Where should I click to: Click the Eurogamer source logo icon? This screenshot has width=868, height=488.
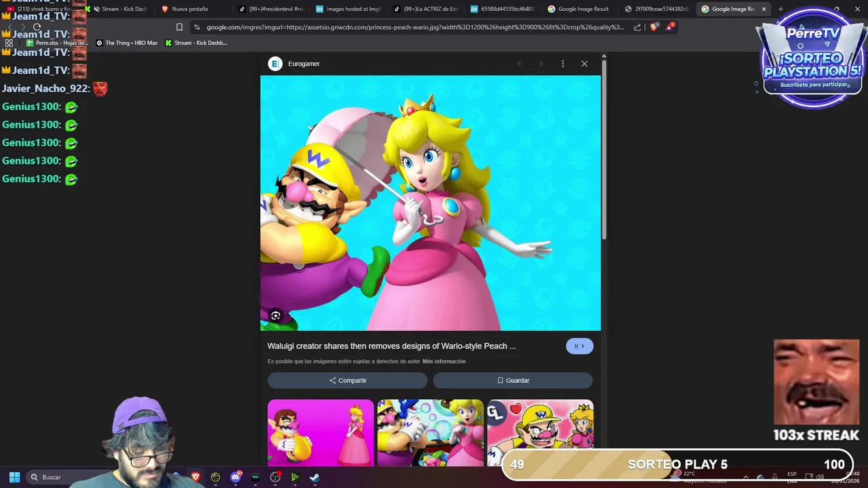[275, 64]
